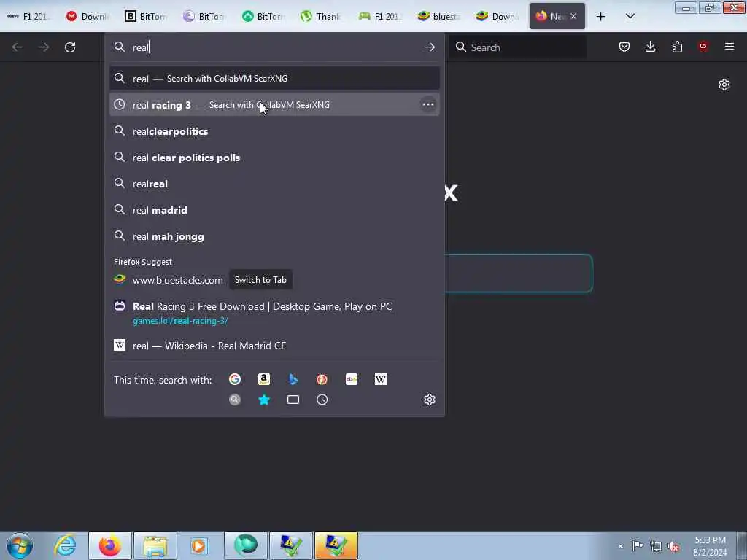747x560 pixels.
Task: Open Firefox from the taskbar
Action: (110, 545)
